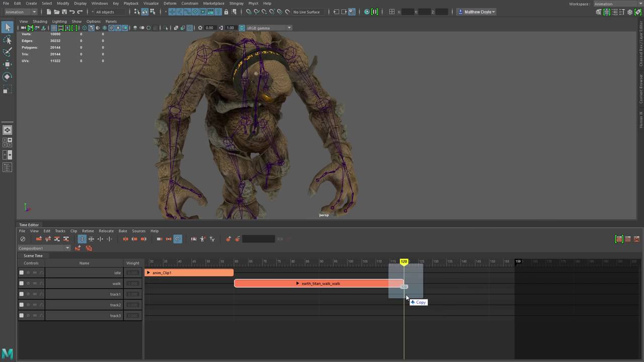Viewport: 644px width, 362px height.
Task: Click the weight field of the walk track
Action: coord(133,284)
